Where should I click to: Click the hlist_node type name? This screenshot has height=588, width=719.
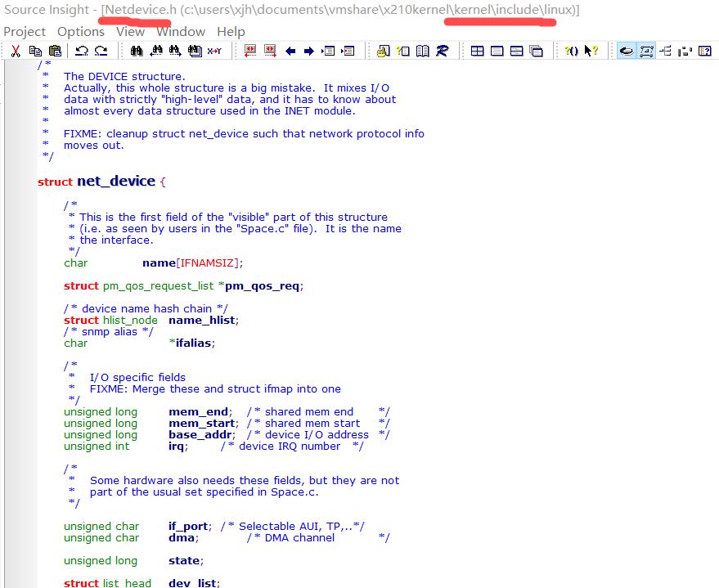click(x=130, y=321)
